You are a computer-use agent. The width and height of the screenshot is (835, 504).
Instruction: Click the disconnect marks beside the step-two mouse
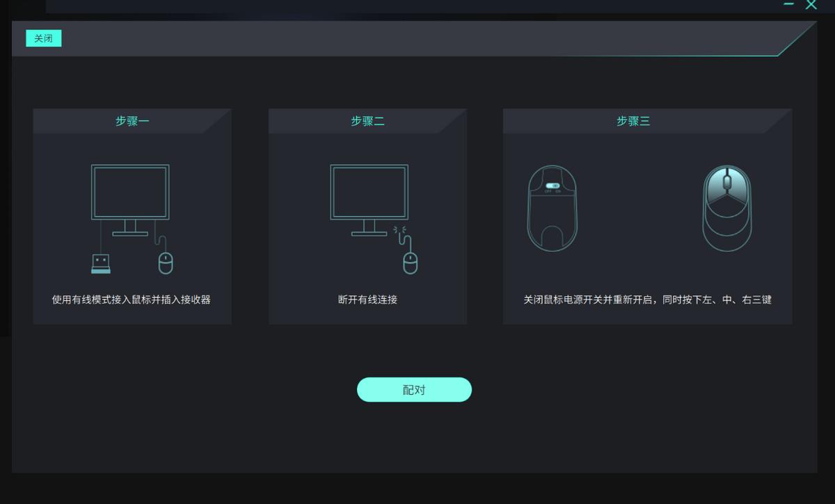(399, 229)
